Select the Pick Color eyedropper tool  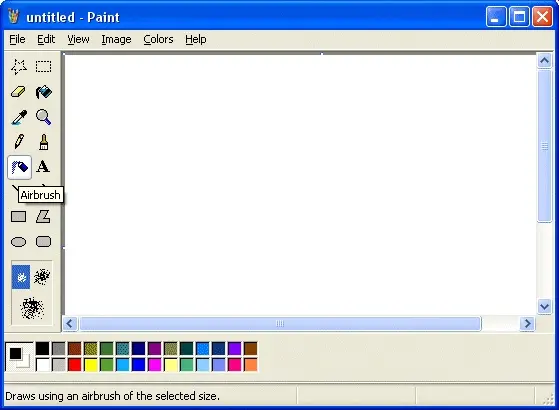tap(19, 117)
